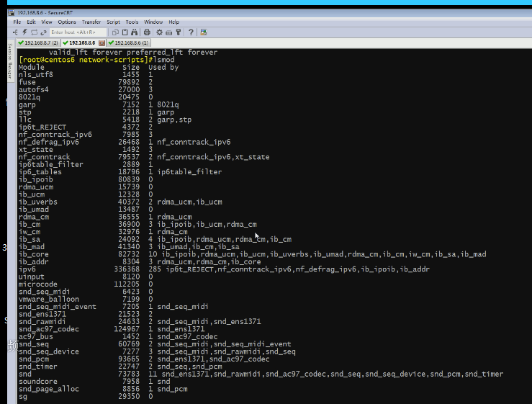The width and height of the screenshot is (532, 404).
Task: Click the autofs4 module name
Action: (33, 89)
